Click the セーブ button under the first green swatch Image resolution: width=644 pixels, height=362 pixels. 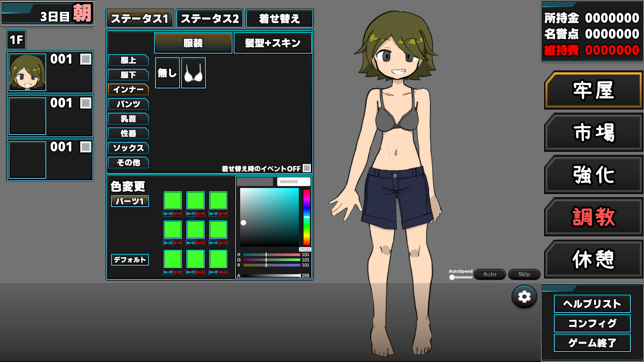[168, 214]
